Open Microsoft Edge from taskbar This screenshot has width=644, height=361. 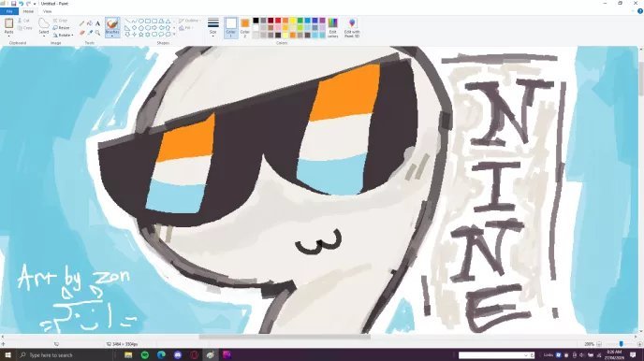161,354
